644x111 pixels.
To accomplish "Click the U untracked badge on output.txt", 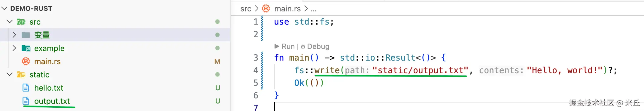I will (217, 101).
